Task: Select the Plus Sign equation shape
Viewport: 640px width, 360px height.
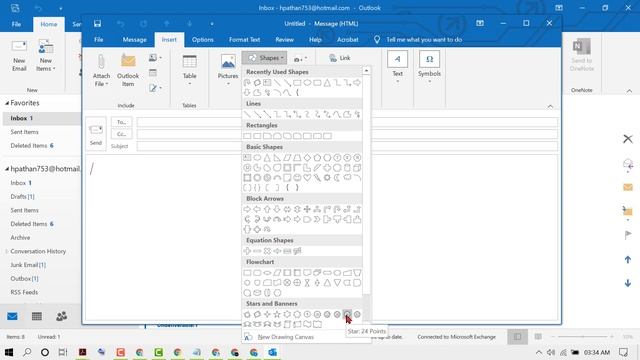Action: (x=247, y=251)
